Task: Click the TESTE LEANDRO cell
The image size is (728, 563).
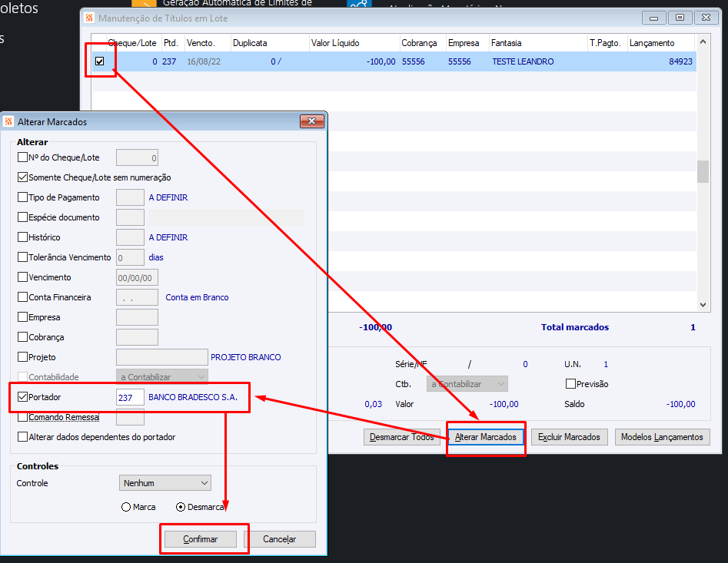Action: (523, 61)
